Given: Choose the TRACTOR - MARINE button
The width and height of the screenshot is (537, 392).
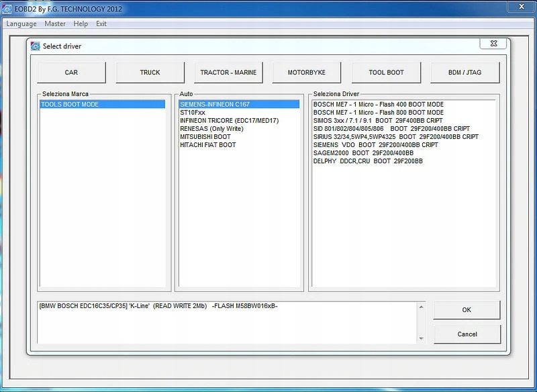Looking at the screenshot, I should point(228,72).
